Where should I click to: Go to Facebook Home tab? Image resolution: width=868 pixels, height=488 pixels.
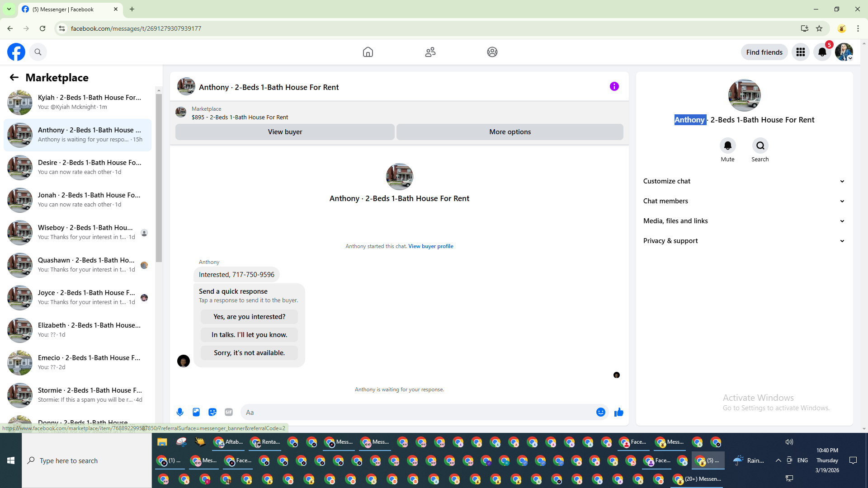[x=368, y=52]
